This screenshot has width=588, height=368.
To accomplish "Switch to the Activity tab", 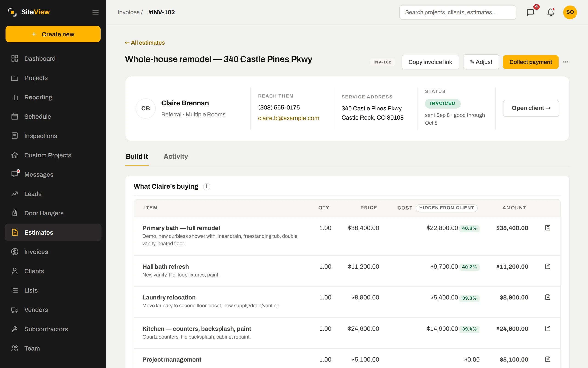I will pos(176,156).
